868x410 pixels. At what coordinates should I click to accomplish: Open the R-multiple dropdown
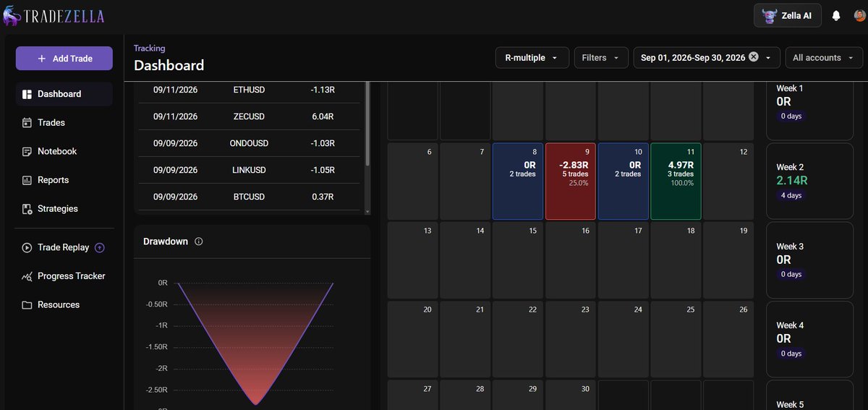[x=531, y=58]
